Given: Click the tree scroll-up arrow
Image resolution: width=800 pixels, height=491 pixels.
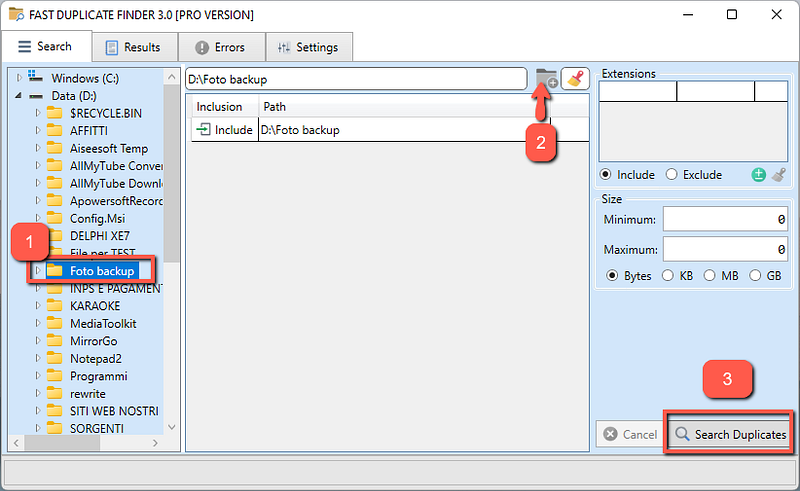Looking at the screenshot, I should [x=171, y=77].
